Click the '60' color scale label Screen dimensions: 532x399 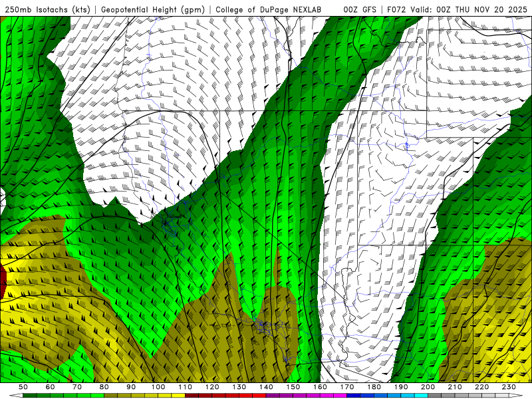(50, 387)
